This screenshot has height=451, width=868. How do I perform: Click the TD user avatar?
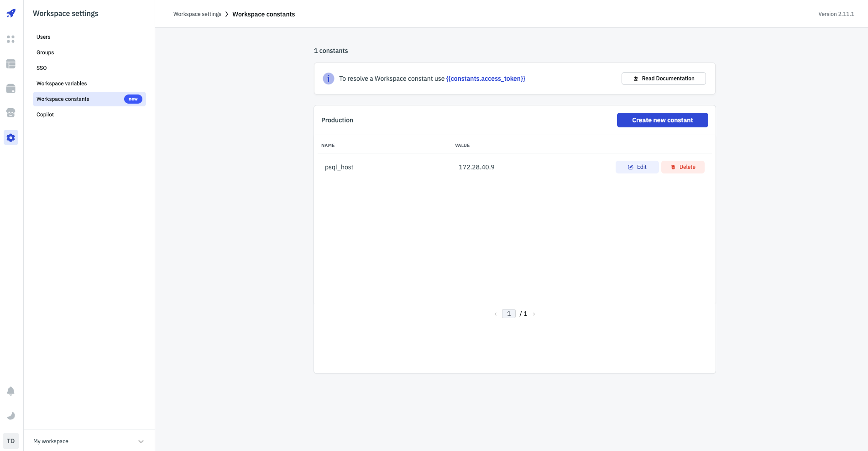pyautogui.click(x=11, y=441)
